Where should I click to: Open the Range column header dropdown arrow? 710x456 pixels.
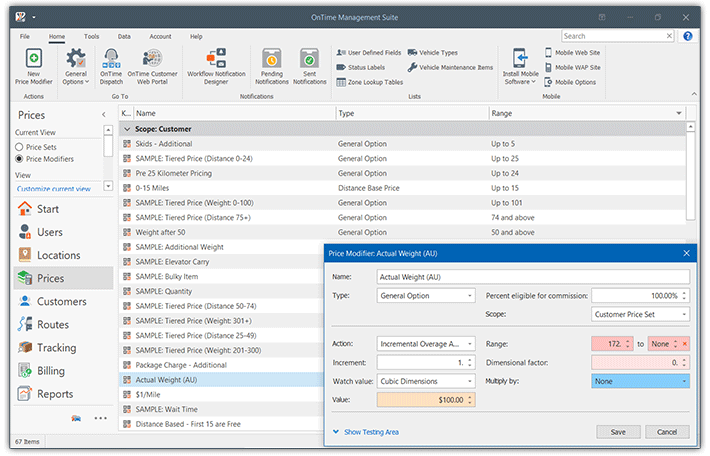point(678,113)
